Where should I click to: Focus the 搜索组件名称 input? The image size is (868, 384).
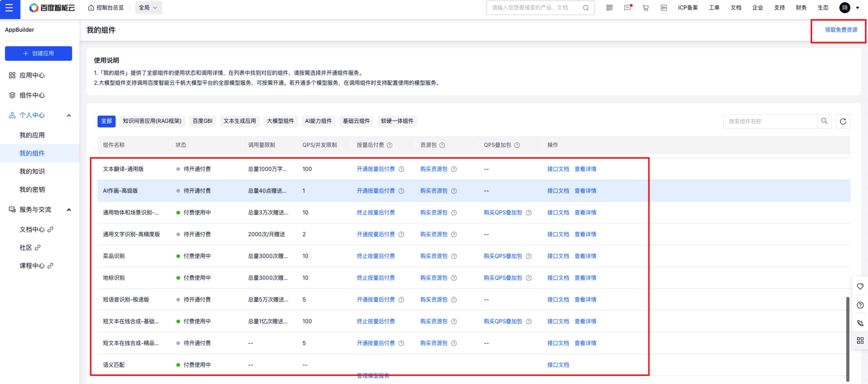[x=770, y=122]
